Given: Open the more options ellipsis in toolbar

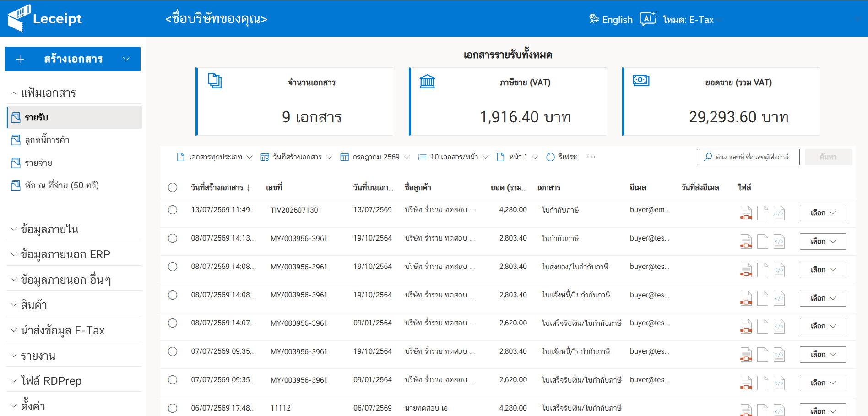Looking at the screenshot, I should coord(591,157).
